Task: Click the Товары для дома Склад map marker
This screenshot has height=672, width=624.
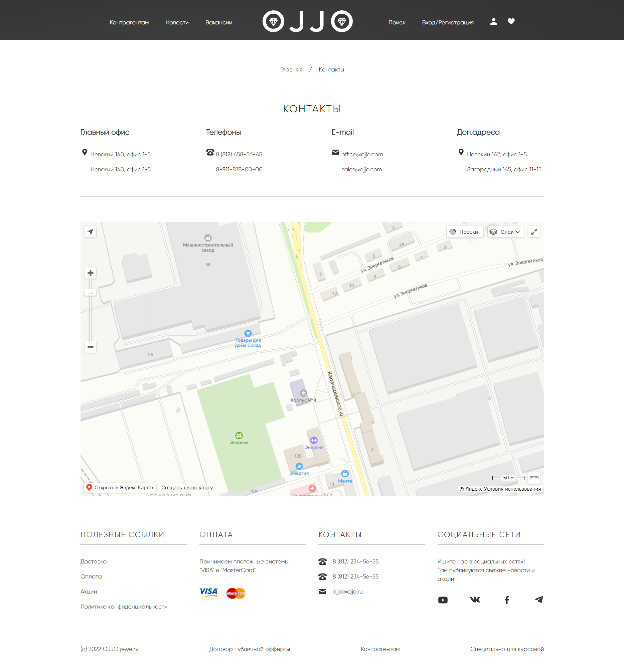Action: point(248,333)
